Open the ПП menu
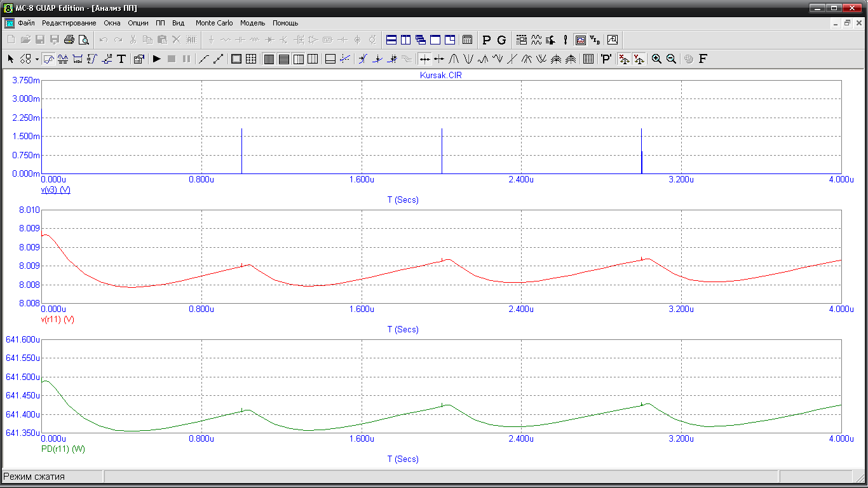This screenshot has width=868, height=488. pyautogui.click(x=160, y=23)
